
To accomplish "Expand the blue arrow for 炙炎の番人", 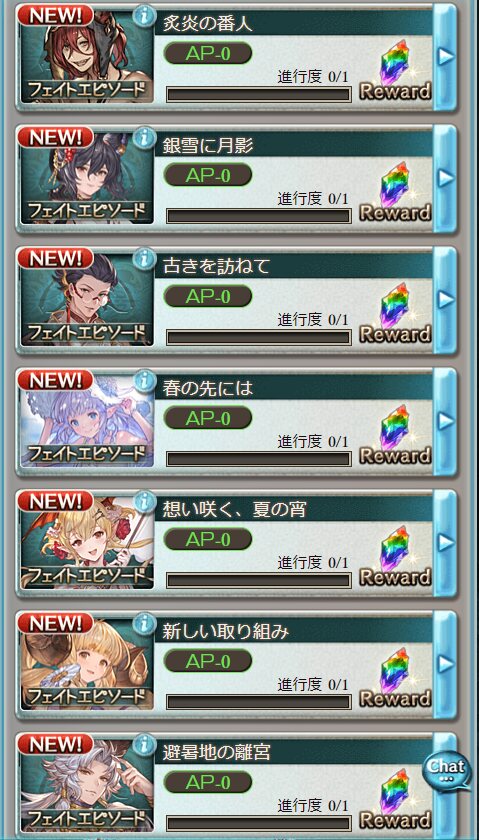I will click(445, 56).
